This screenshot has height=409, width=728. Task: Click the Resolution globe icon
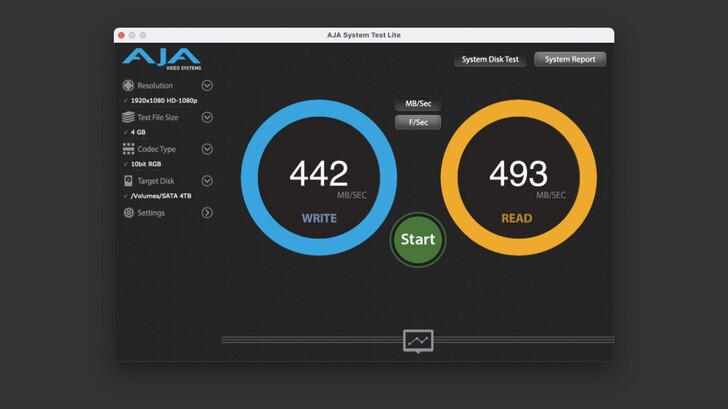point(128,85)
